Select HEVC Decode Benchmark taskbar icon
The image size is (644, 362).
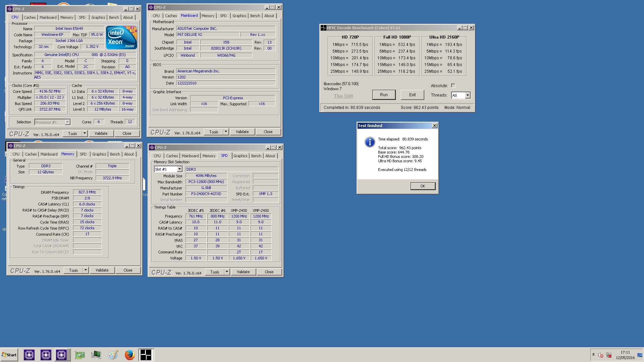click(146, 355)
